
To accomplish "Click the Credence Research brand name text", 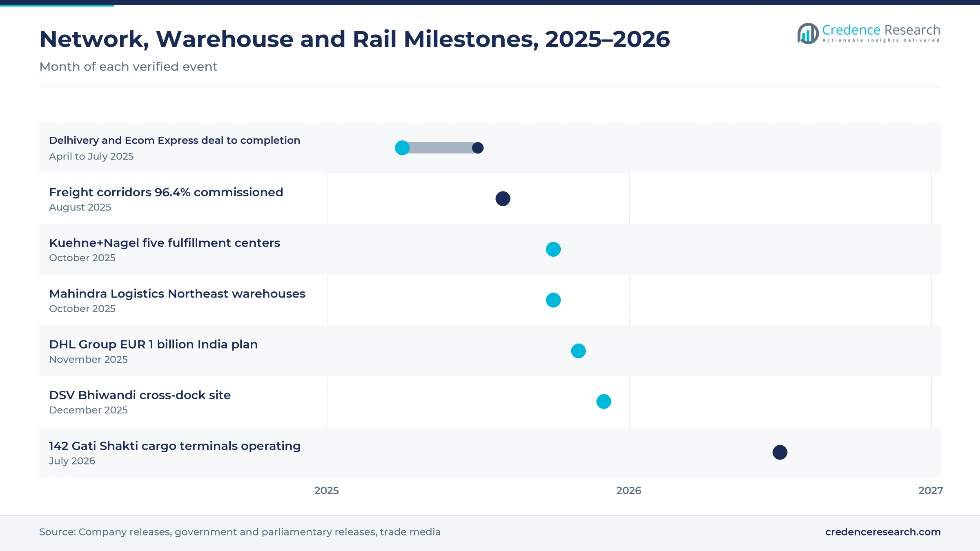I will coord(881,30).
